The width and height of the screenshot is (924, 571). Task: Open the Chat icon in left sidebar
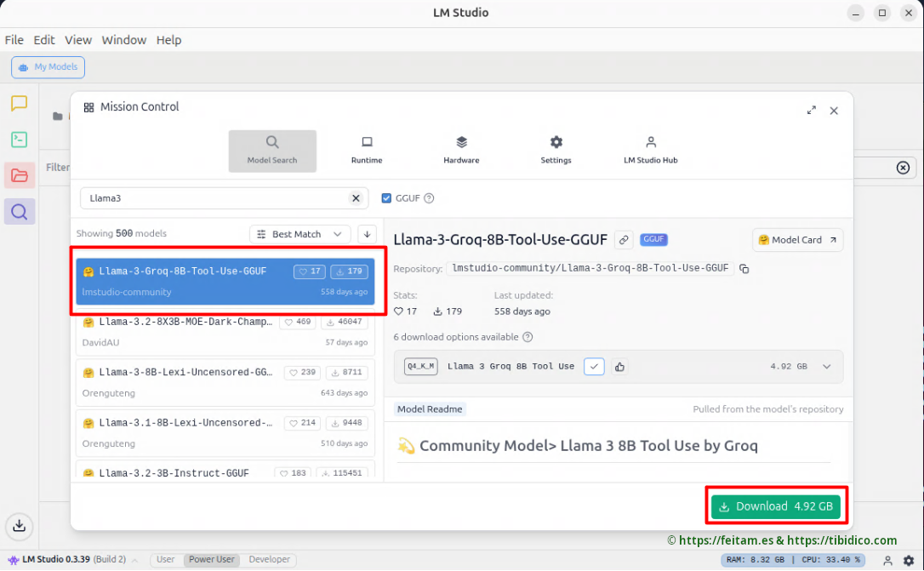click(19, 104)
